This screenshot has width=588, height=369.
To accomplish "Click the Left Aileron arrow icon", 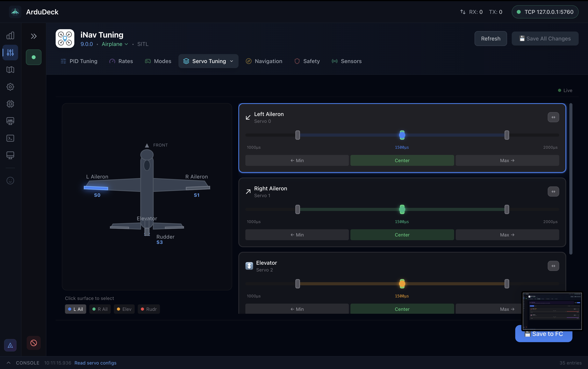I will (x=248, y=117).
